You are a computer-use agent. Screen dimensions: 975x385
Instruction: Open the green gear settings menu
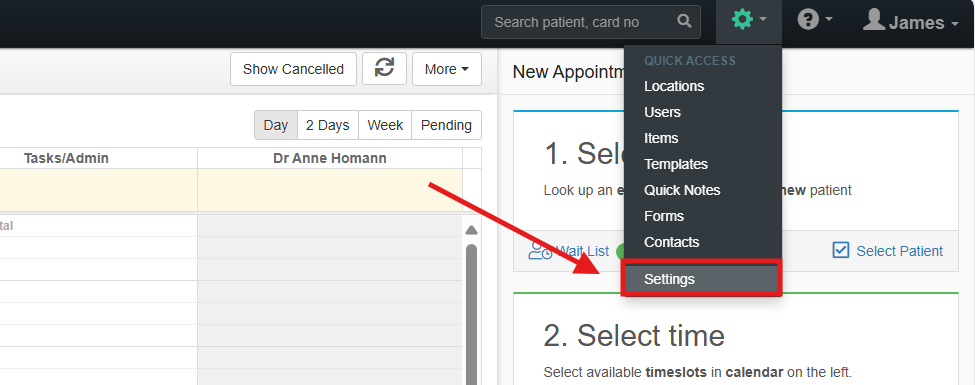pyautogui.click(x=742, y=20)
